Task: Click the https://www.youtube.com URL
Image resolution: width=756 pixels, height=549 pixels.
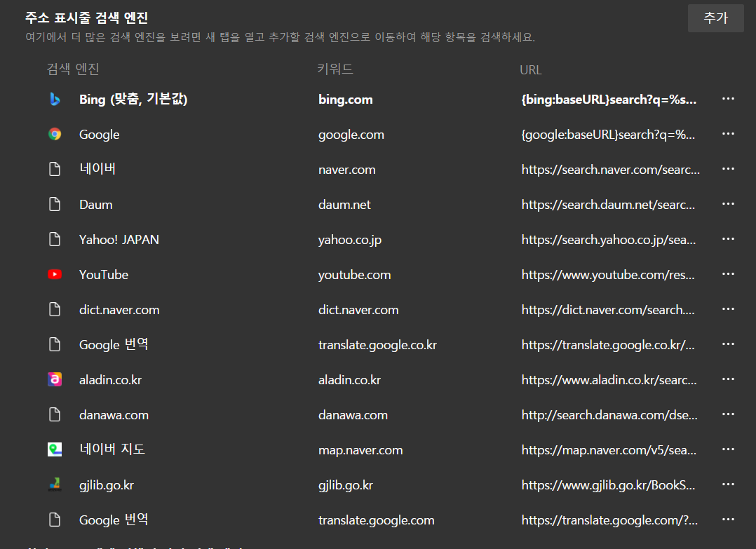Action: (x=608, y=275)
